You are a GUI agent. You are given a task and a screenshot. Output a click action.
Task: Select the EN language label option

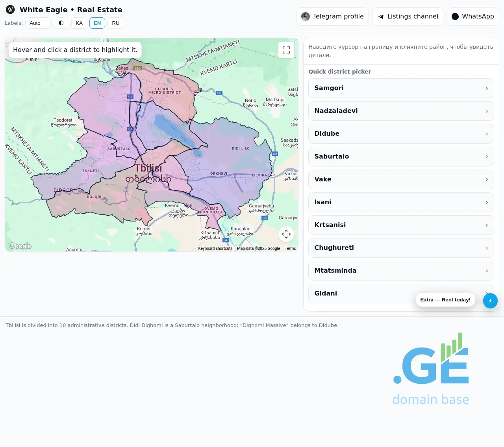pyautogui.click(x=97, y=23)
